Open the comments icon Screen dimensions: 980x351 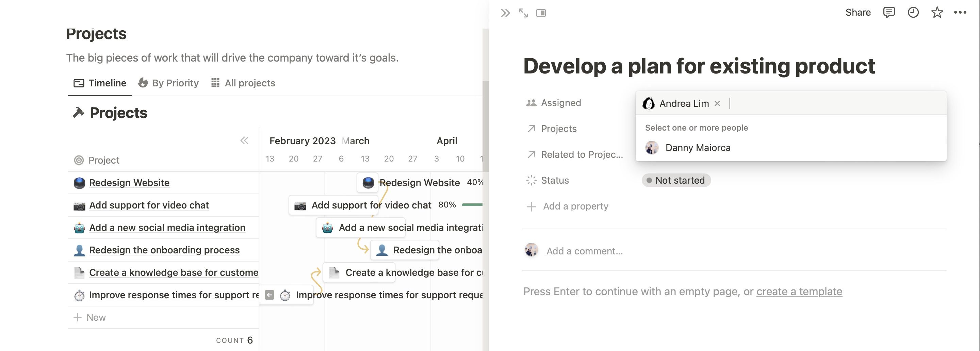(x=889, y=13)
